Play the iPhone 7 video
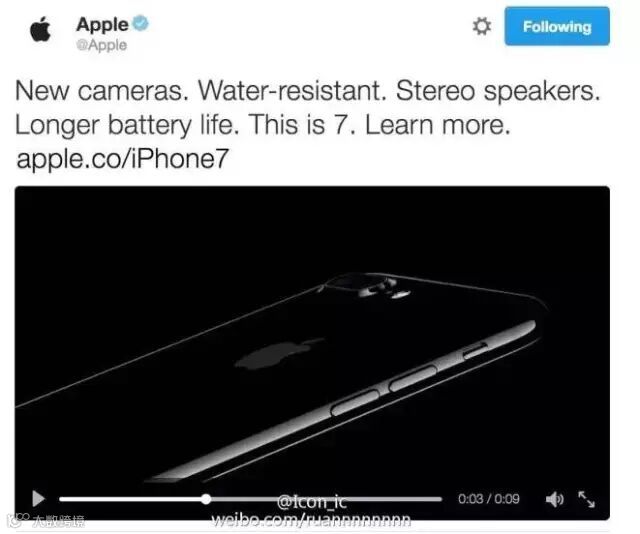Screen dimensions: 640x534 coord(38,498)
